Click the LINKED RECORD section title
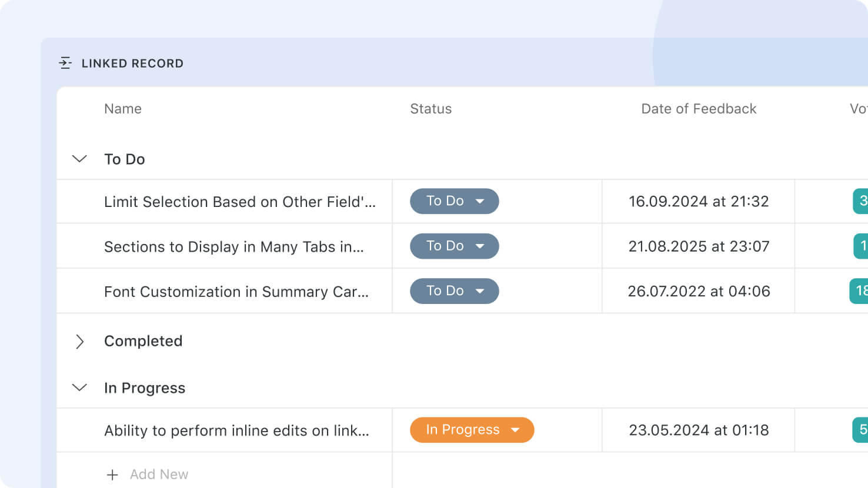 (x=132, y=63)
